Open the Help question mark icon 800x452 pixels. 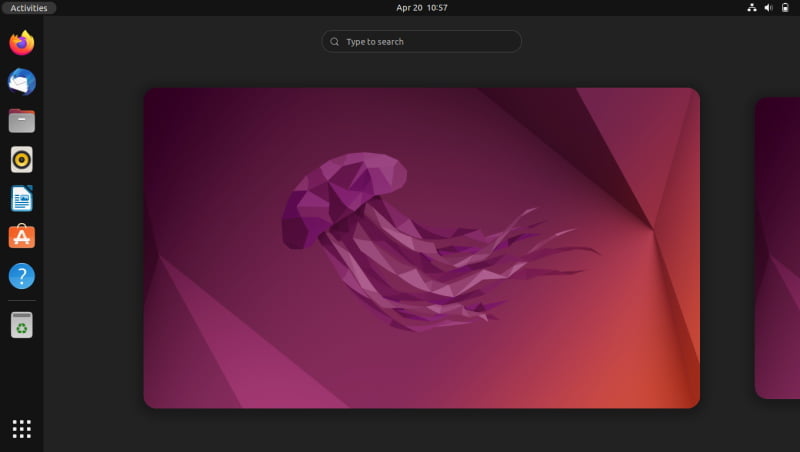pos(21,276)
